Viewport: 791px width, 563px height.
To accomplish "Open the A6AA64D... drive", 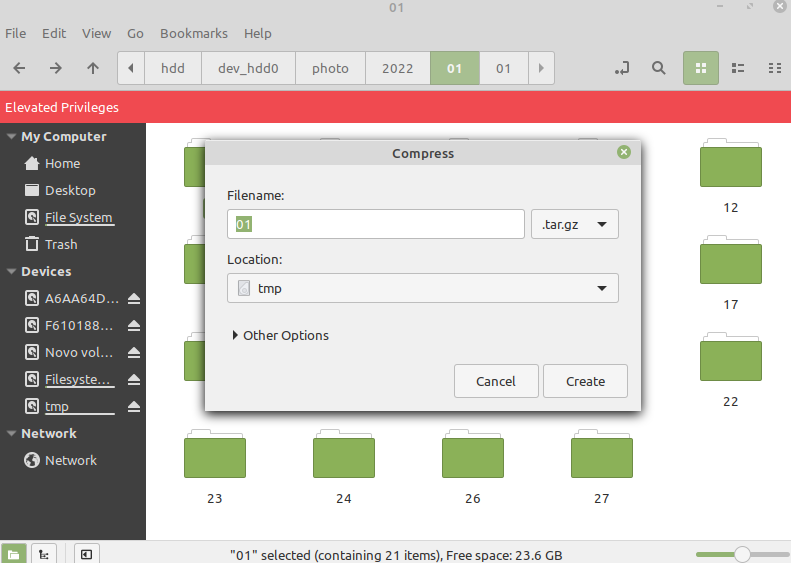I will click(71, 299).
